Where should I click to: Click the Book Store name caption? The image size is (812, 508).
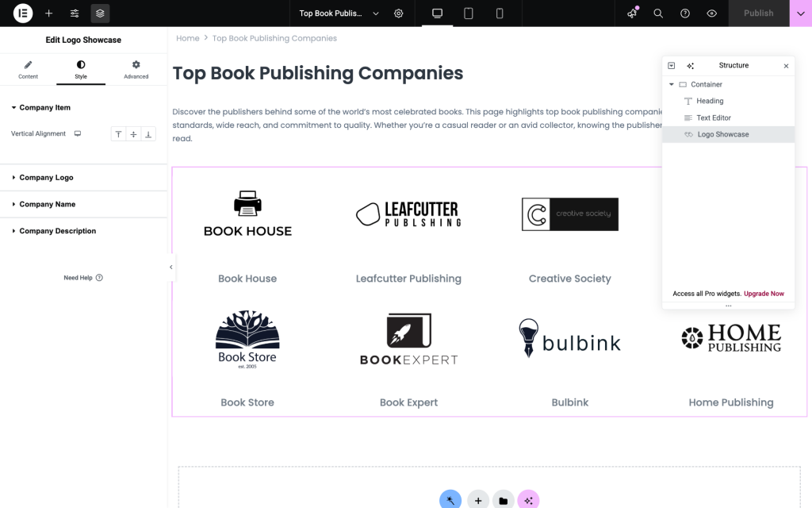[x=247, y=402]
